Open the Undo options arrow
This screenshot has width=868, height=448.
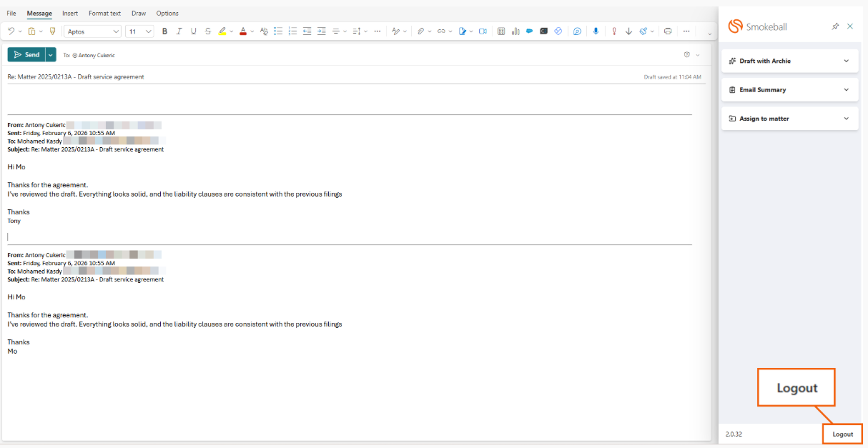(20, 31)
